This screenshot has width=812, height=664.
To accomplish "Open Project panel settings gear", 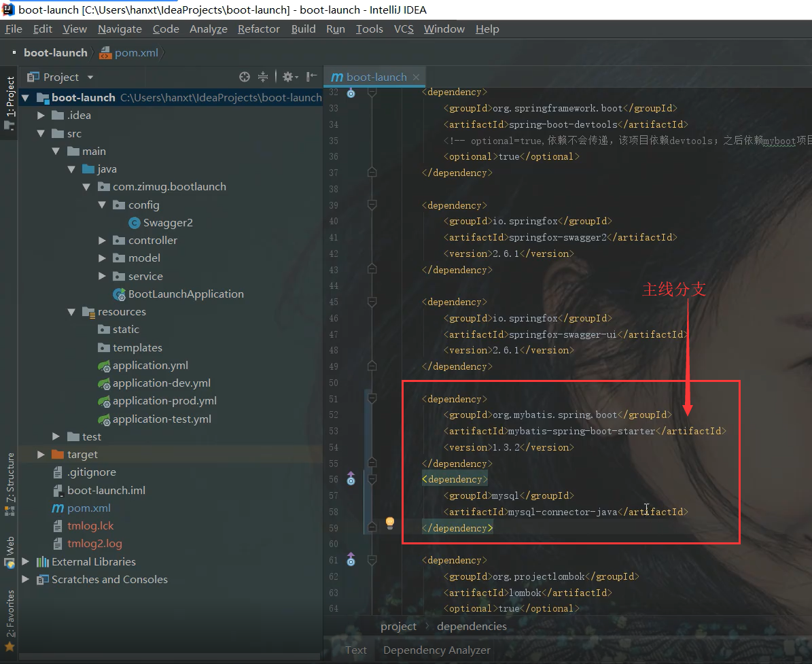I will tap(289, 77).
